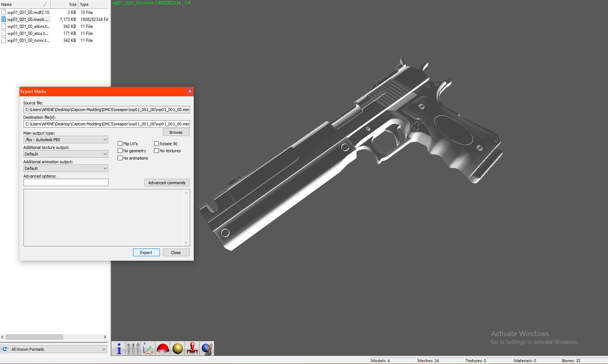Check the No geometry option
The width and height of the screenshot is (608, 364).
point(120,150)
